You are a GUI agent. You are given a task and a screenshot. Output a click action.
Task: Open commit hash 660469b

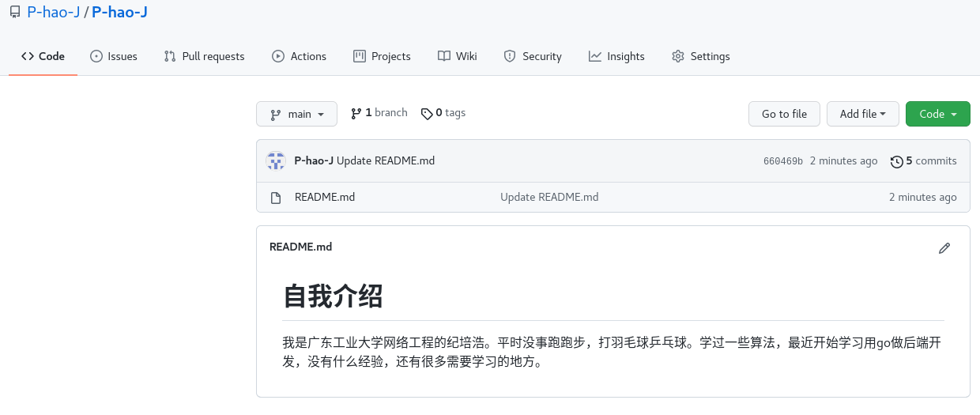click(x=783, y=161)
